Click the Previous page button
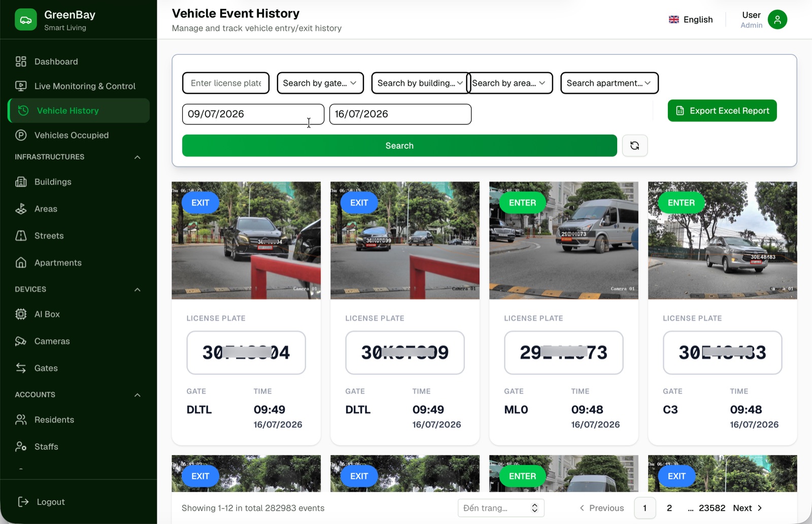The image size is (812, 524). tap(601, 508)
